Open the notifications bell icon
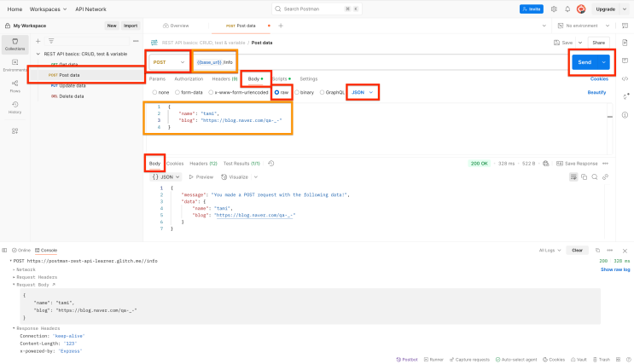634x364 pixels. [x=567, y=9]
